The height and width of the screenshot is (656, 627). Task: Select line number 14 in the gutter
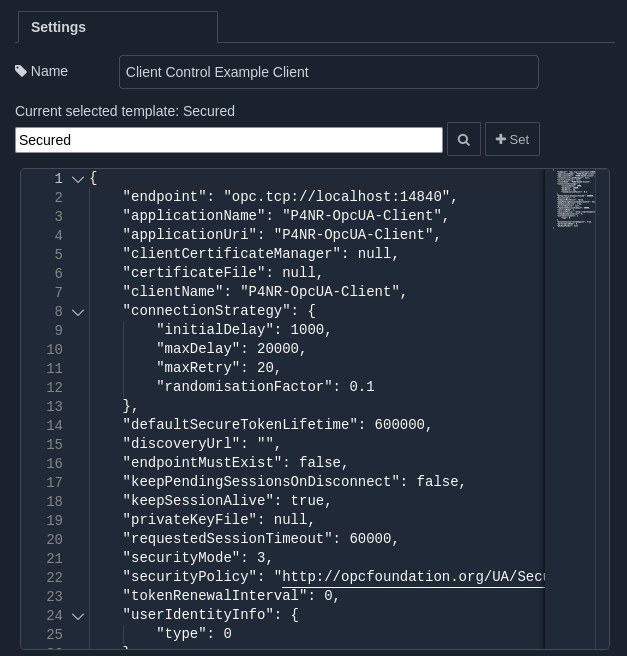54,425
